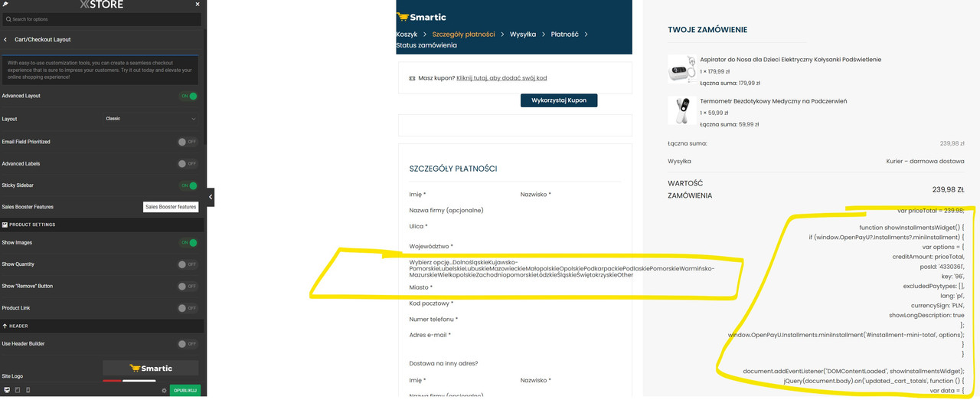Click the Twoje zamówienie heading
980x400 pixels.
(707, 30)
